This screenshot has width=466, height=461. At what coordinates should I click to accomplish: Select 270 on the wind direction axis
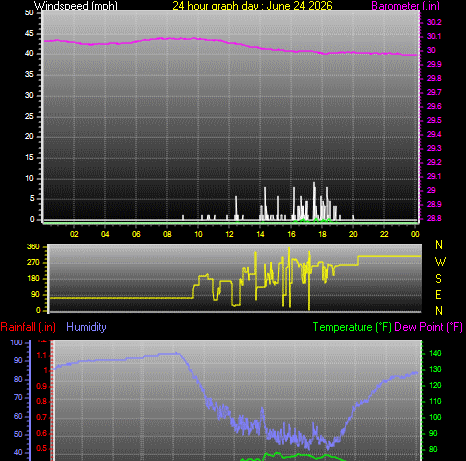(x=33, y=263)
